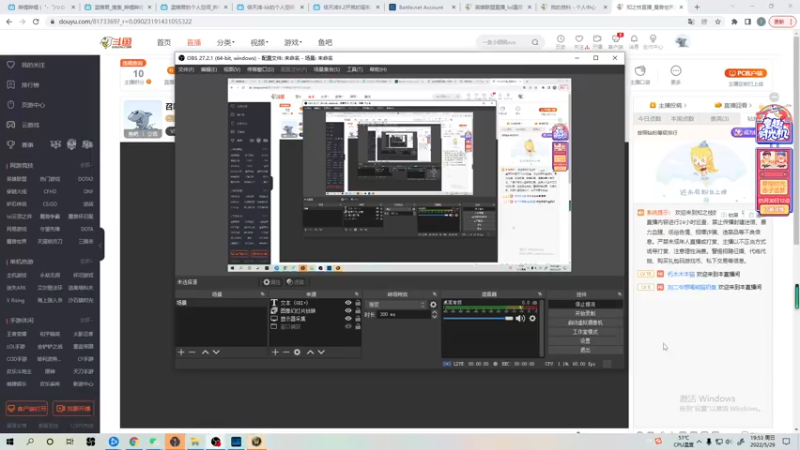Image resolution: width=800 pixels, height=450 pixels.
Task: Open 云游戏 in Douyu left sidebar
Action: (31, 125)
